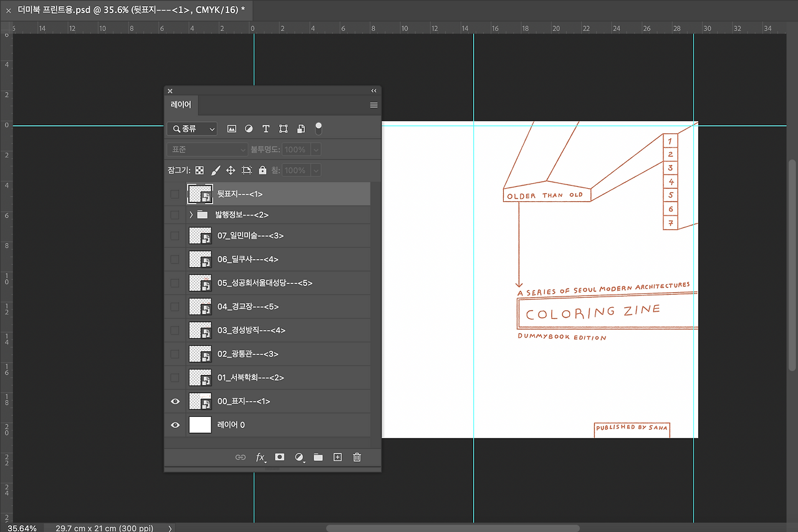
Task: Click the delete layer trash icon
Action: [x=357, y=457]
